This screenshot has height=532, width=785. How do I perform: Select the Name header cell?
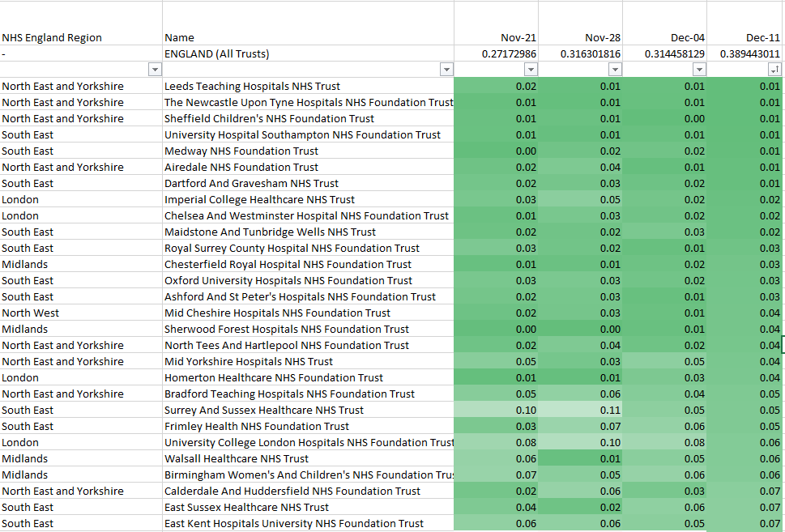point(309,23)
